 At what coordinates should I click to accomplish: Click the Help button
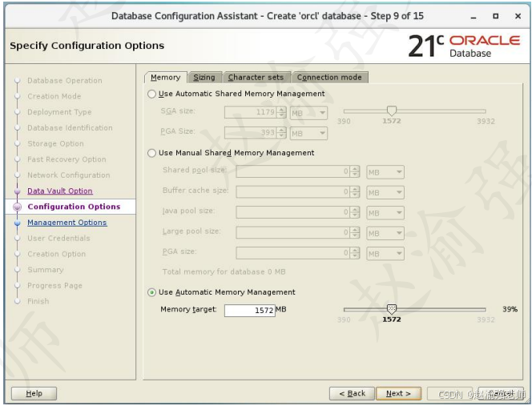pyautogui.click(x=34, y=393)
